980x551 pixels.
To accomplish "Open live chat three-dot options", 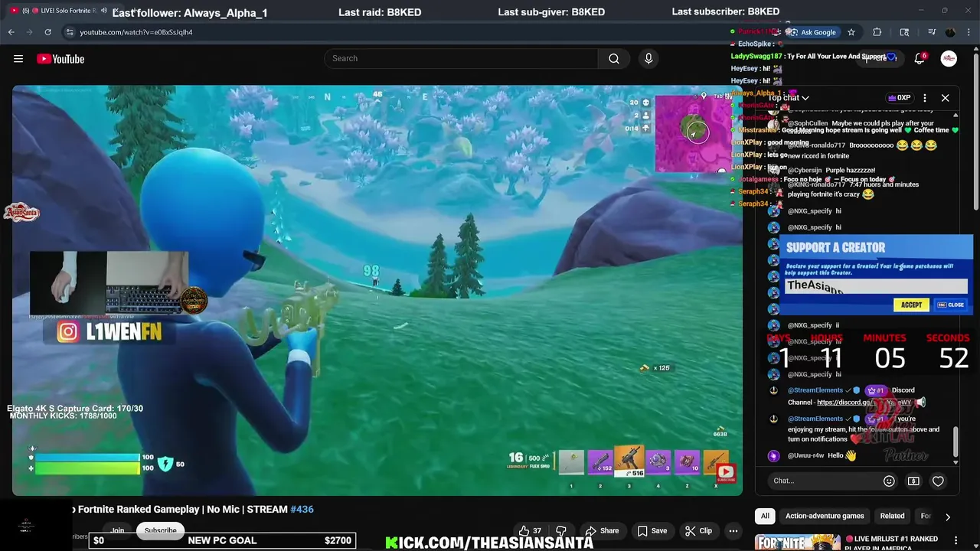I will click(925, 98).
